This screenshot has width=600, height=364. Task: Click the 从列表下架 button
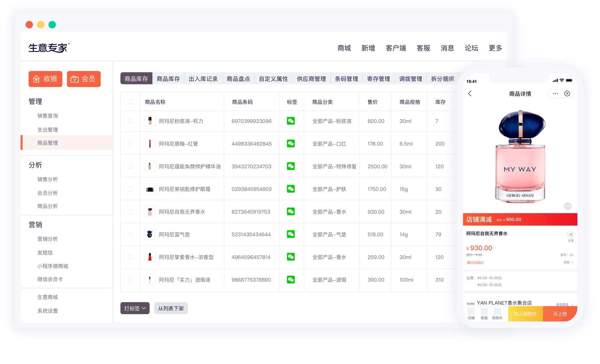coord(171,308)
